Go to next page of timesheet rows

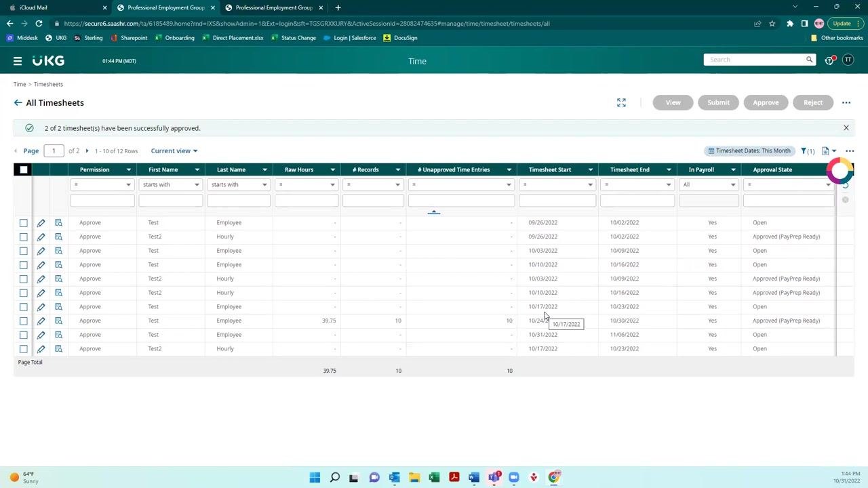tap(87, 151)
